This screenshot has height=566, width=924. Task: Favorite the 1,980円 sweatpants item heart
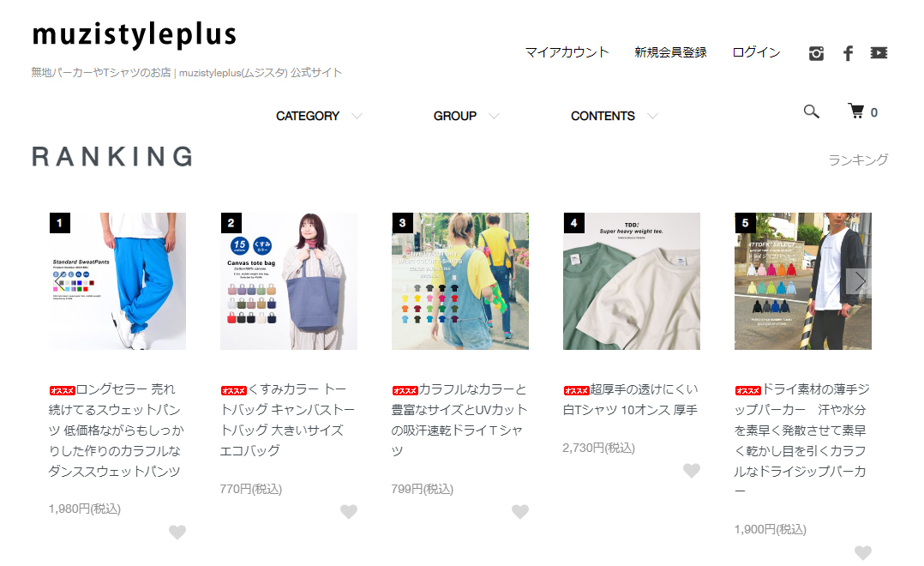[177, 532]
